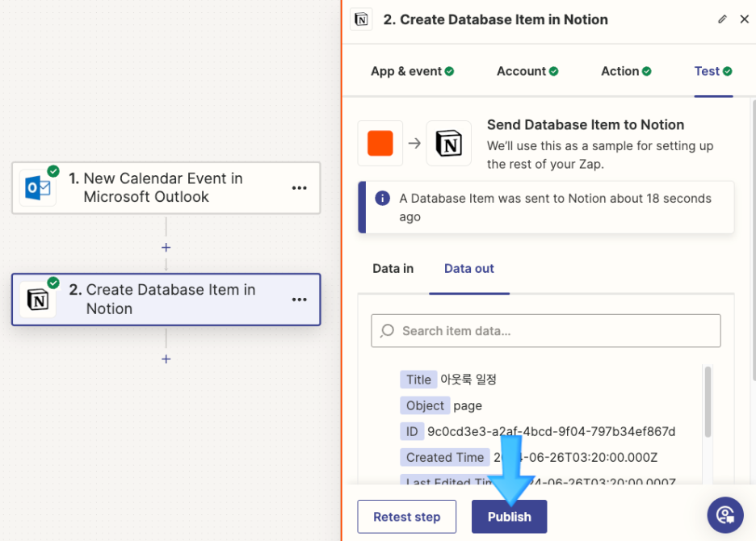The width and height of the screenshot is (756, 541).
Task: Click the Object field label
Action: (425, 405)
